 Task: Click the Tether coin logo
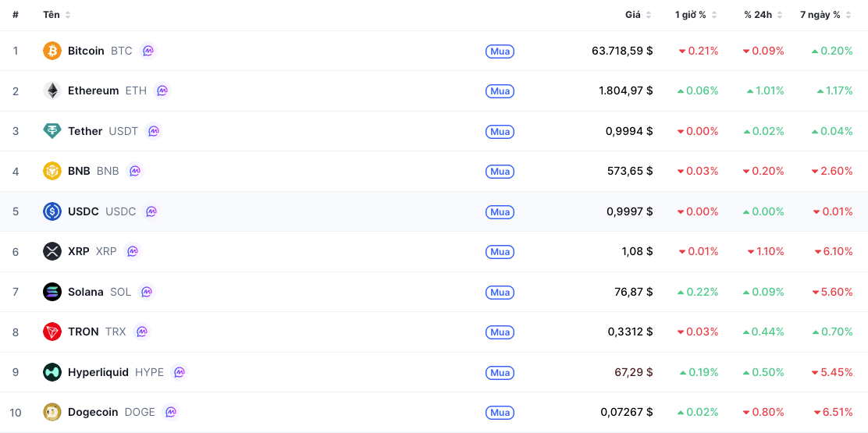52,131
